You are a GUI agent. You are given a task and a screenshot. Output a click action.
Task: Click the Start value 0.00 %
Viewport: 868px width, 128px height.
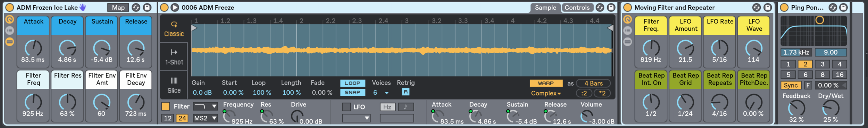tap(233, 93)
